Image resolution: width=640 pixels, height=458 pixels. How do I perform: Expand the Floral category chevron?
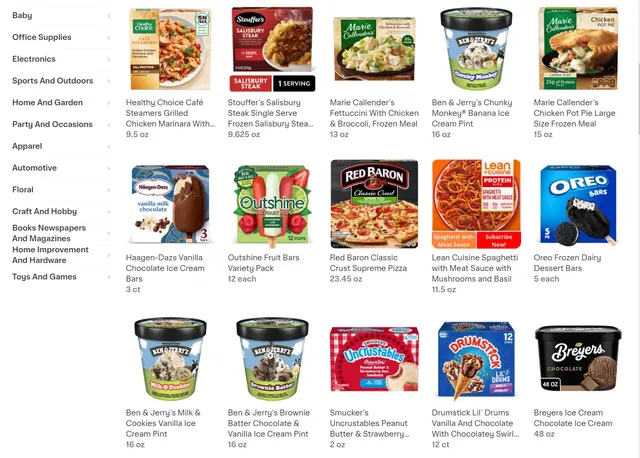tap(109, 190)
